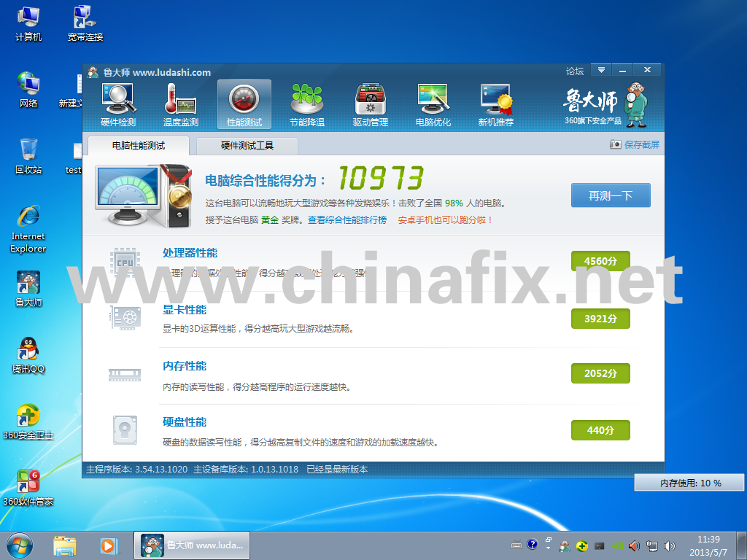This screenshot has height=560, width=747.
Task: Open 温度监测 temperature monitoring section
Action: click(181, 105)
